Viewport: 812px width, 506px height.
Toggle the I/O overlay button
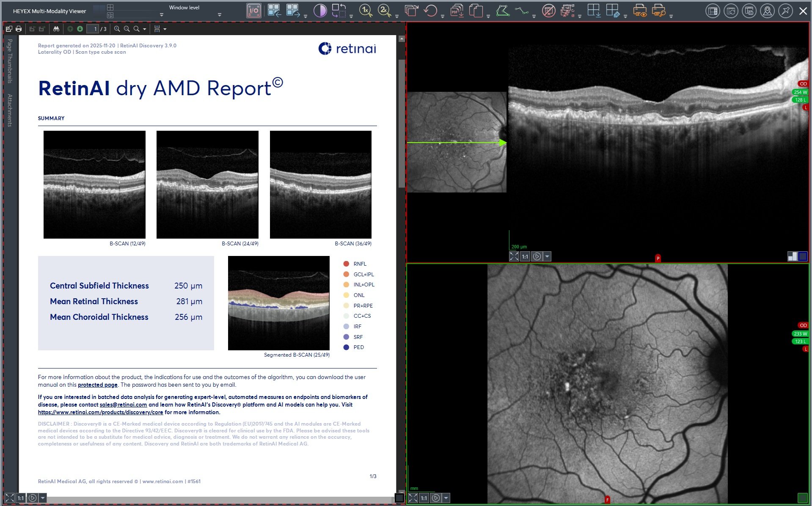point(254,11)
